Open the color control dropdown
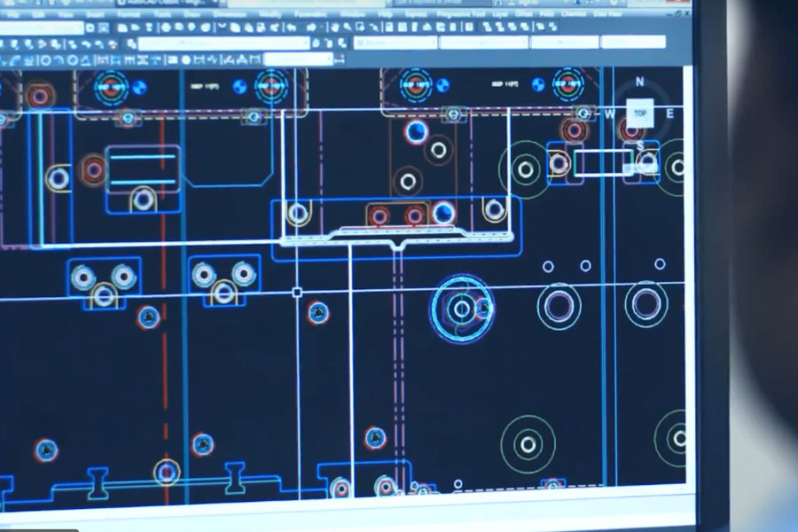The width and height of the screenshot is (798, 532). coord(395,43)
